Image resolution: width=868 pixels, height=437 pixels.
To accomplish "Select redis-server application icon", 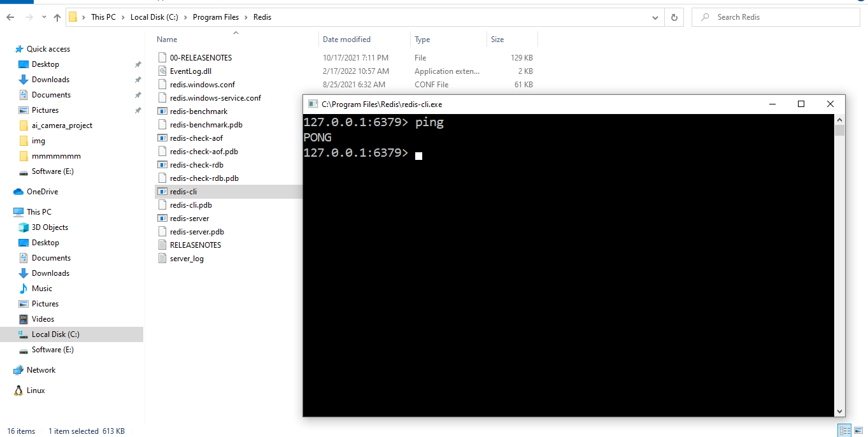I will 162,218.
